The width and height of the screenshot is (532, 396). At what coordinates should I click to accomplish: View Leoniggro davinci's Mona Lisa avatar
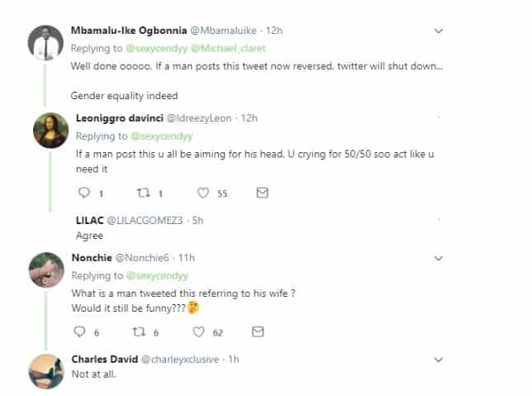point(50,130)
